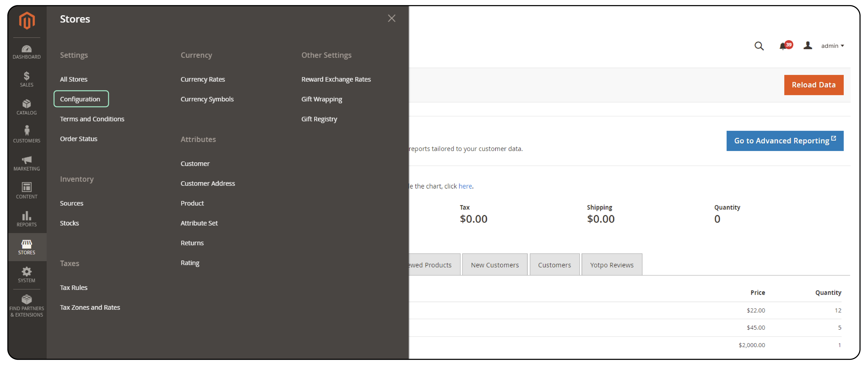Switch to the Viewed Products tab
868x365 pixels.
coord(434,265)
